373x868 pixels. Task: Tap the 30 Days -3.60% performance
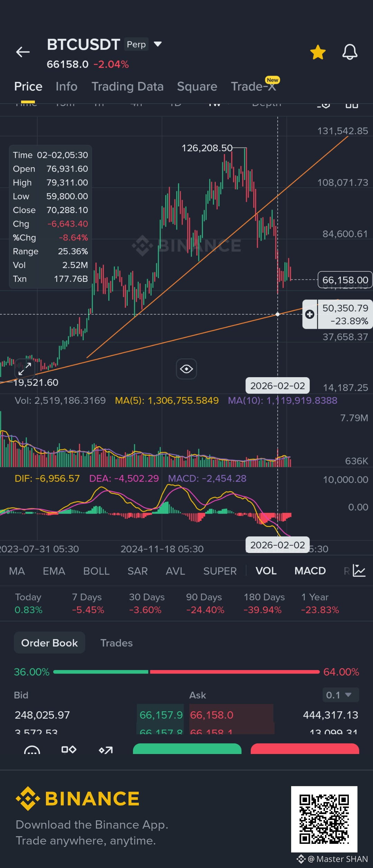coord(147,603)
